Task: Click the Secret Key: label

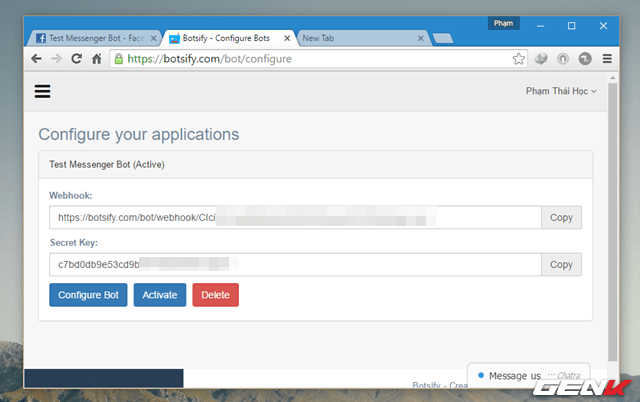Action: tap(74, 242)
